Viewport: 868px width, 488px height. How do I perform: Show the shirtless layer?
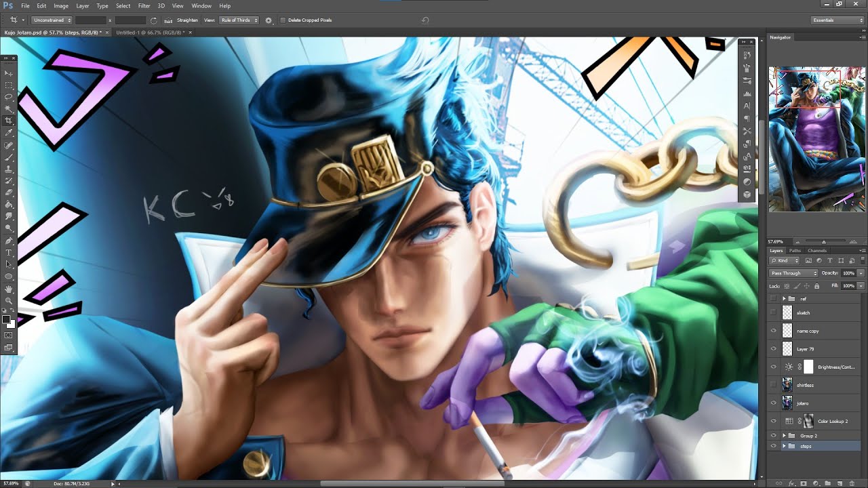pyautogui.click(x=773, y=385)
